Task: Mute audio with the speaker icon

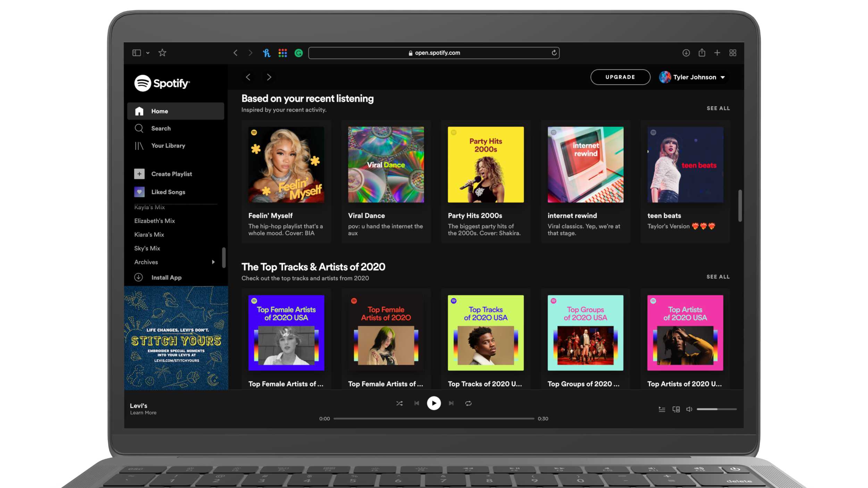Action: (689, 409)
